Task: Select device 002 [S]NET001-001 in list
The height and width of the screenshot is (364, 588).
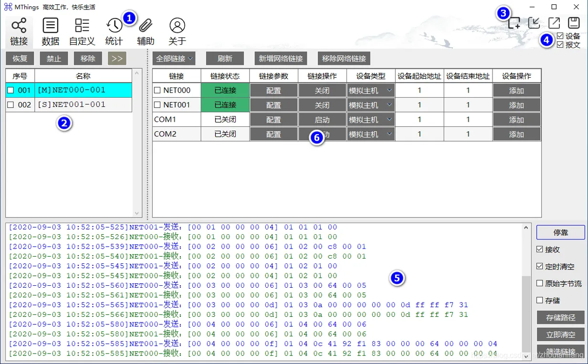Action: tap(72, 104)
